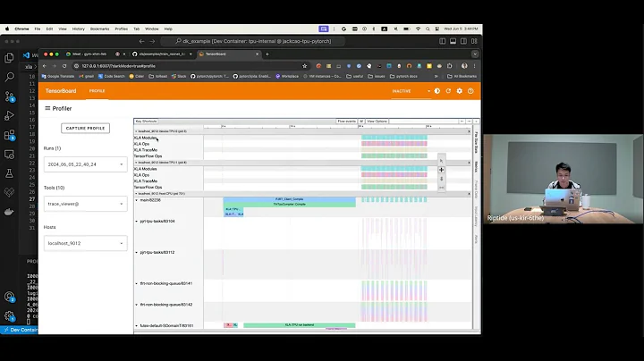644x361 pixels.
Task: Click CAPTURE PROFILE button
Action: click(x=86, y=129)
